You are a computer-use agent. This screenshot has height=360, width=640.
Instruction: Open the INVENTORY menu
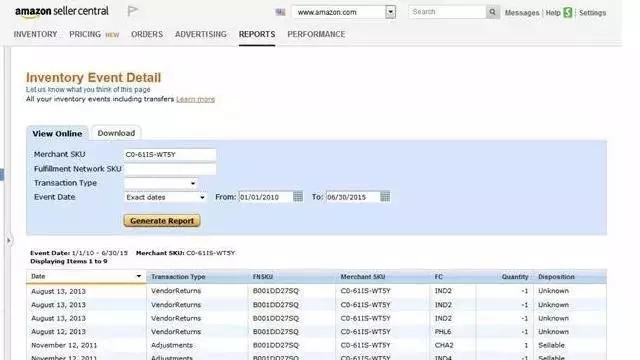coord(36,34)
